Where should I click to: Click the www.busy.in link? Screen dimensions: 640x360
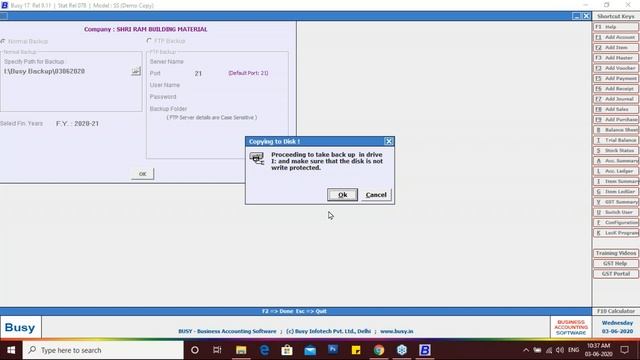396,331
